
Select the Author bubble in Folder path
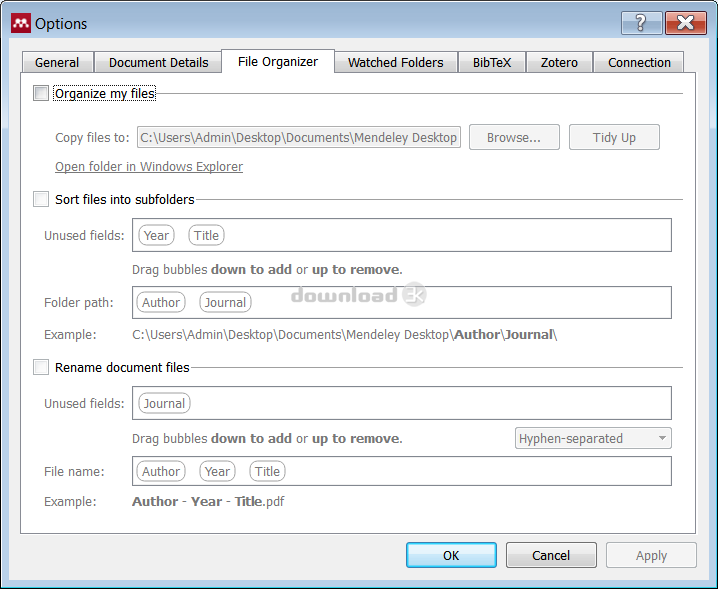161,302
